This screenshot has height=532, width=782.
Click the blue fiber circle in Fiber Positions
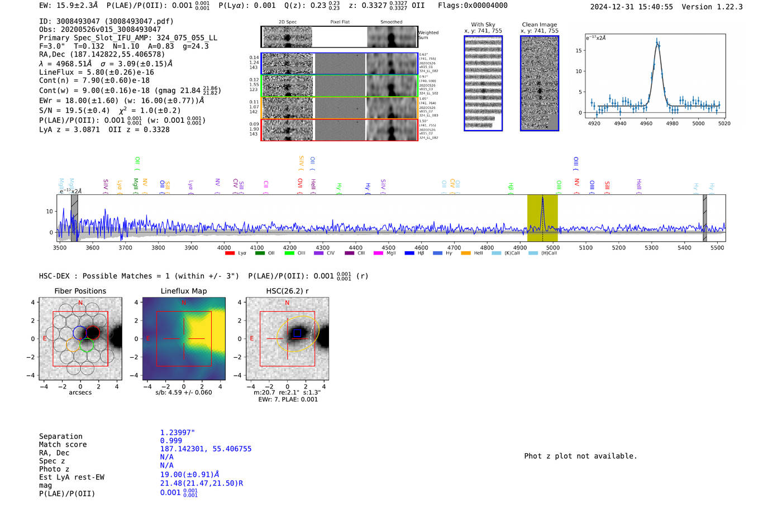point(79,333)
